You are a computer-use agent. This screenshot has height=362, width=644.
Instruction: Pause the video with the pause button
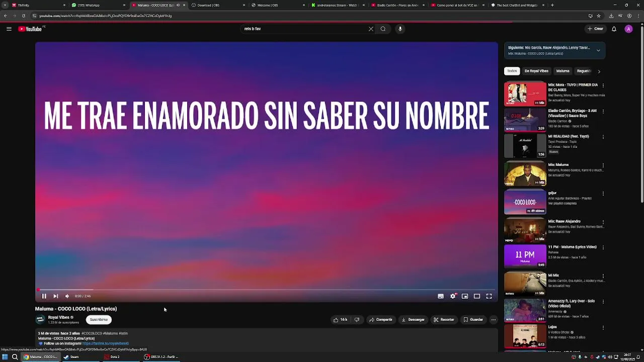click(x=44, y=296)
